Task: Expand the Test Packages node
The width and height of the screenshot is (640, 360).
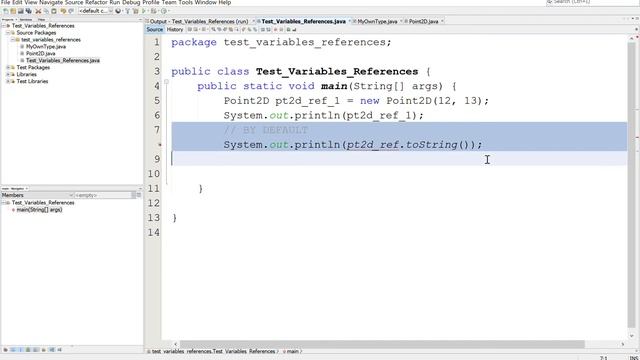Action: tap(8, 67)
